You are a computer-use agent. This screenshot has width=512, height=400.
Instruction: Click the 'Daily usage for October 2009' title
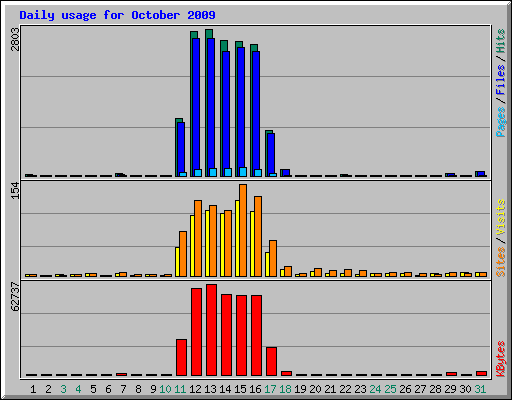click(x=117, y=15)
